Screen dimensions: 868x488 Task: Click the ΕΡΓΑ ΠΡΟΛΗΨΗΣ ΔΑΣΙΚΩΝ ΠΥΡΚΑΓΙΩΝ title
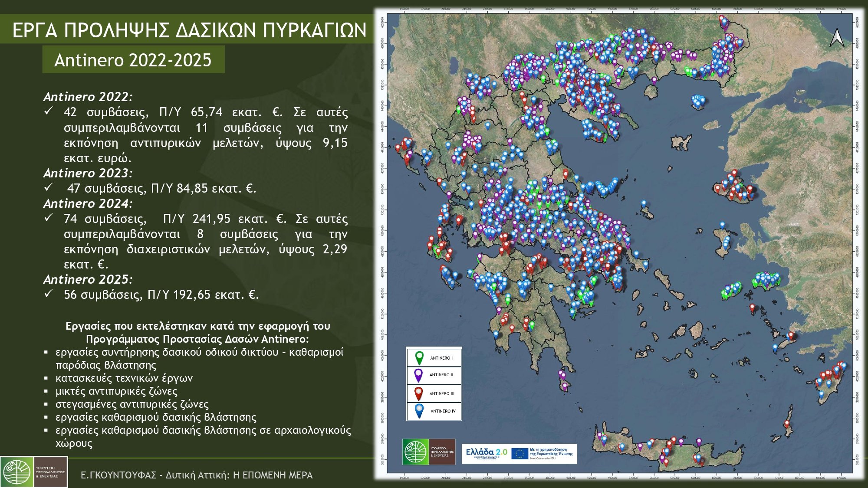click(189, 30)
